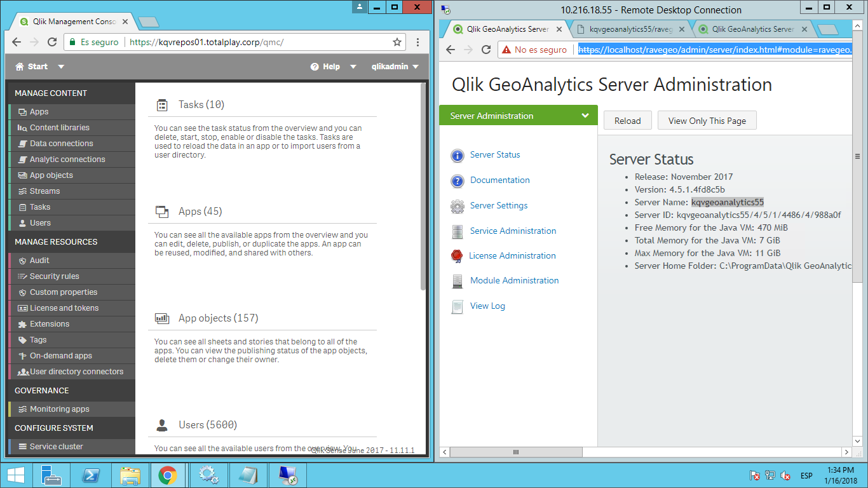Viewport: 868px width, 488px height.
Task: Click the QMC address bar URL
Action: 207,43
